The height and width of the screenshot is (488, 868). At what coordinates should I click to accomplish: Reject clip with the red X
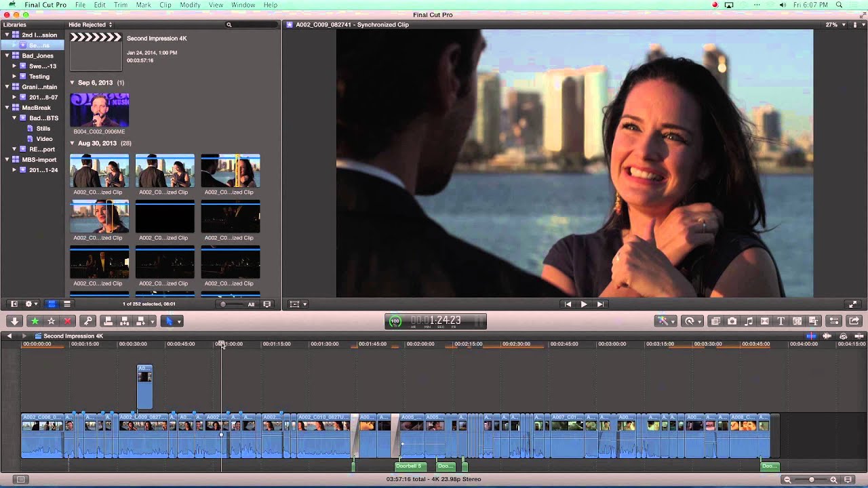67,321
